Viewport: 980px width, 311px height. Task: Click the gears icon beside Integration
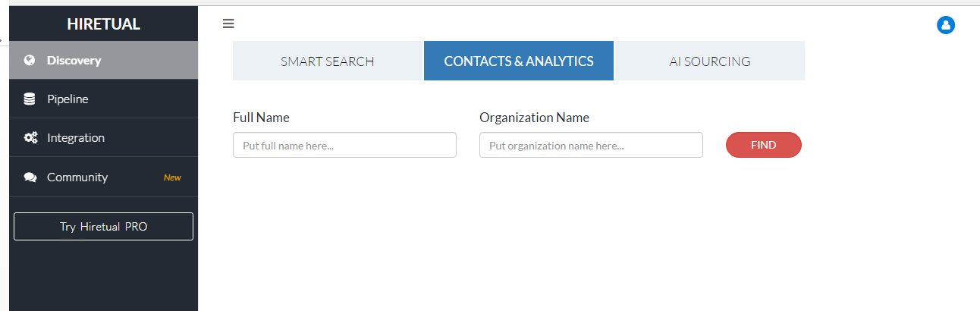[30, 138]
